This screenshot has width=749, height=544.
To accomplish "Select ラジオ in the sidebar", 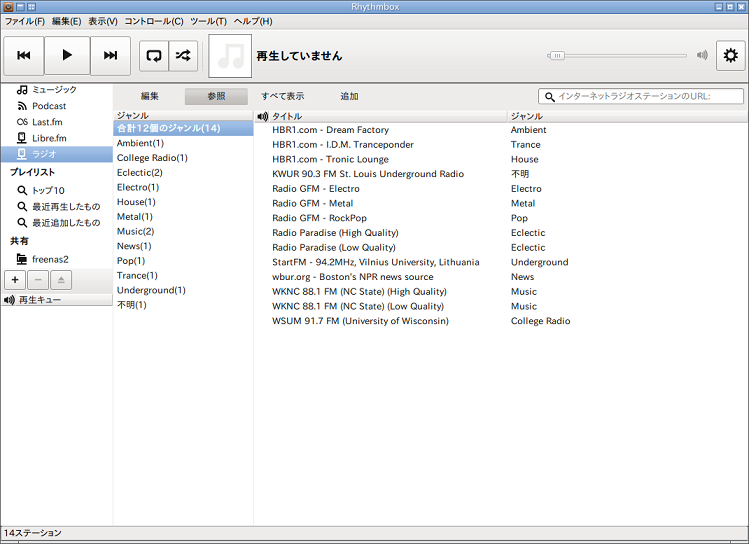I will point(56,154).
